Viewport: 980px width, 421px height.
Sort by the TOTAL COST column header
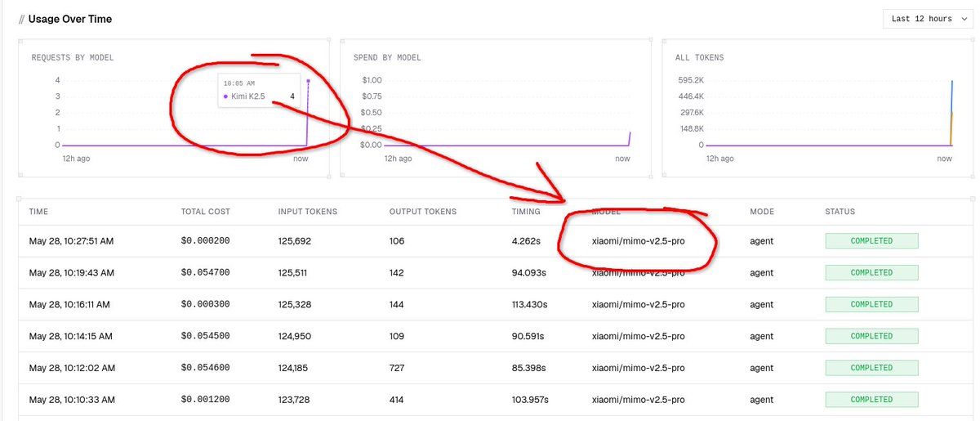click(206, 212)
